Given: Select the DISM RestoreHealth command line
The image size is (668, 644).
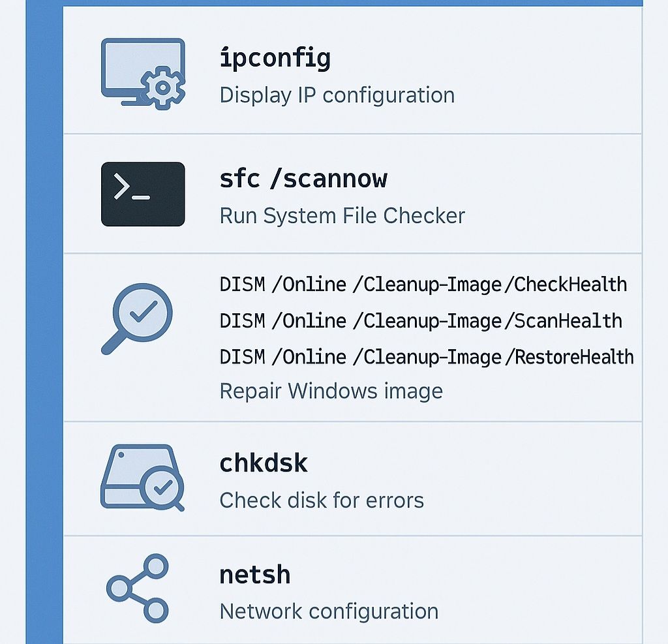Looking at the screenshot, I should (427, 357).
